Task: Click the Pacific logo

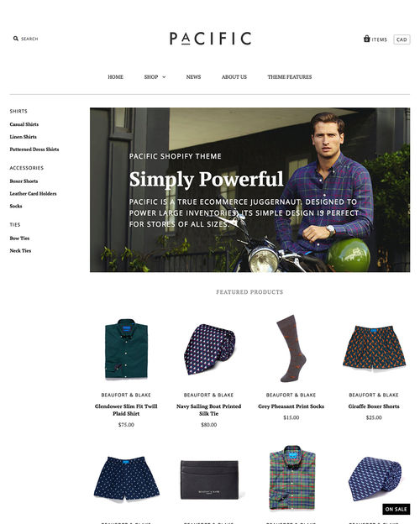Action: point(210,39)
